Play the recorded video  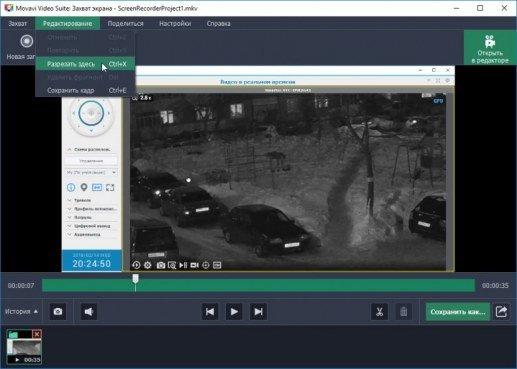coord(234,312)
